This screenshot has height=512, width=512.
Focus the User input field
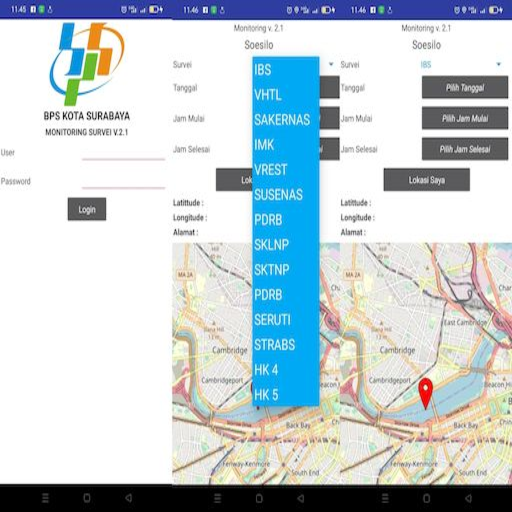[x=123, y=153]
